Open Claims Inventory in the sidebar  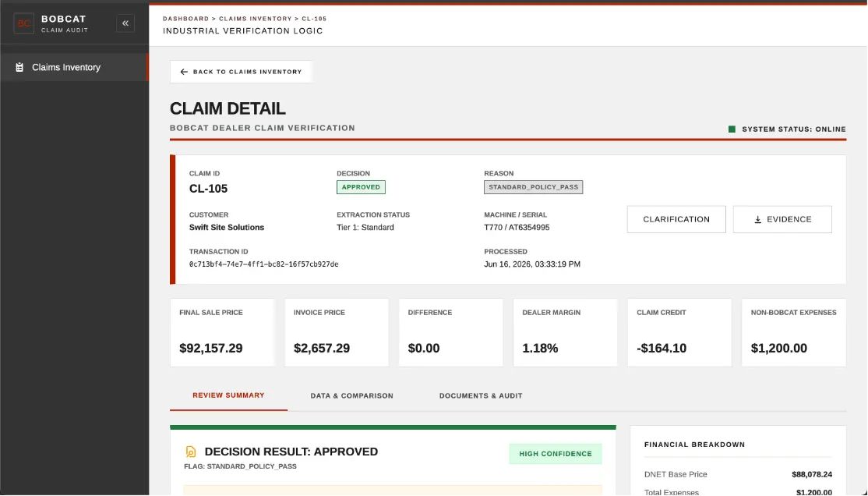(74, 67)
